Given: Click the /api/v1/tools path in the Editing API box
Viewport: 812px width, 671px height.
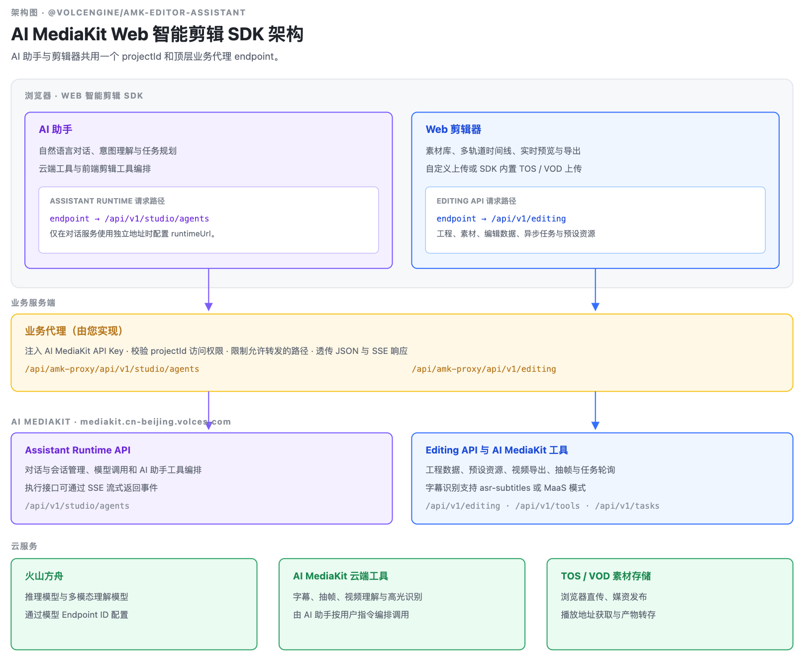Looking at the screenshot, I should pyautogui.click(x=547, y=506).
